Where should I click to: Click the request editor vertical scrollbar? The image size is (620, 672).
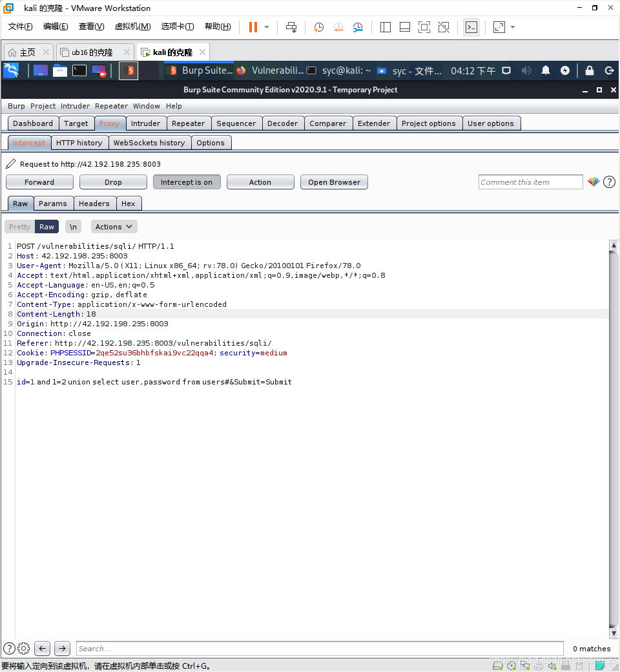[614, 439]
